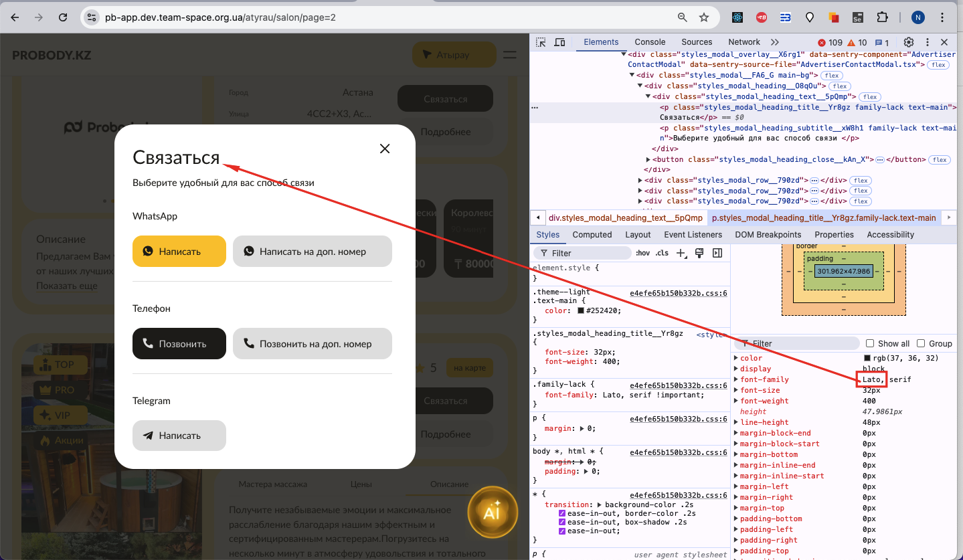Click the golden AI assistant button
The width and height of the screenshot is (963, 560).
tap(492, 512)
